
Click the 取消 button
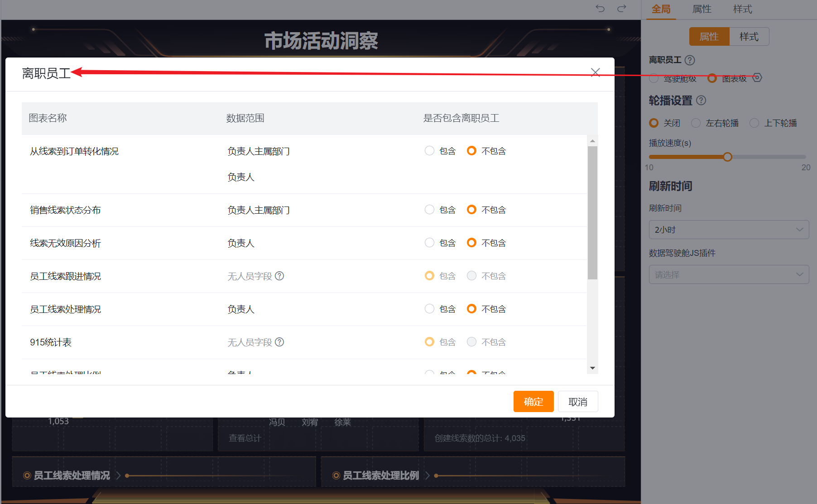[x=578, y=401]
